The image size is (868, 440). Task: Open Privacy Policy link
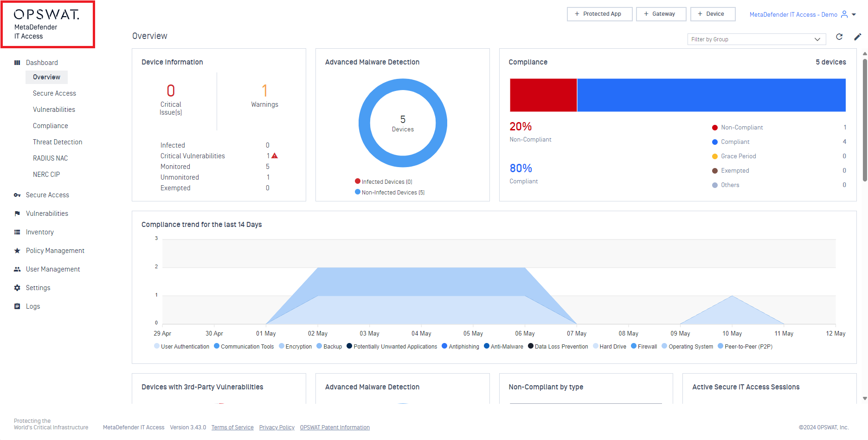277,427
